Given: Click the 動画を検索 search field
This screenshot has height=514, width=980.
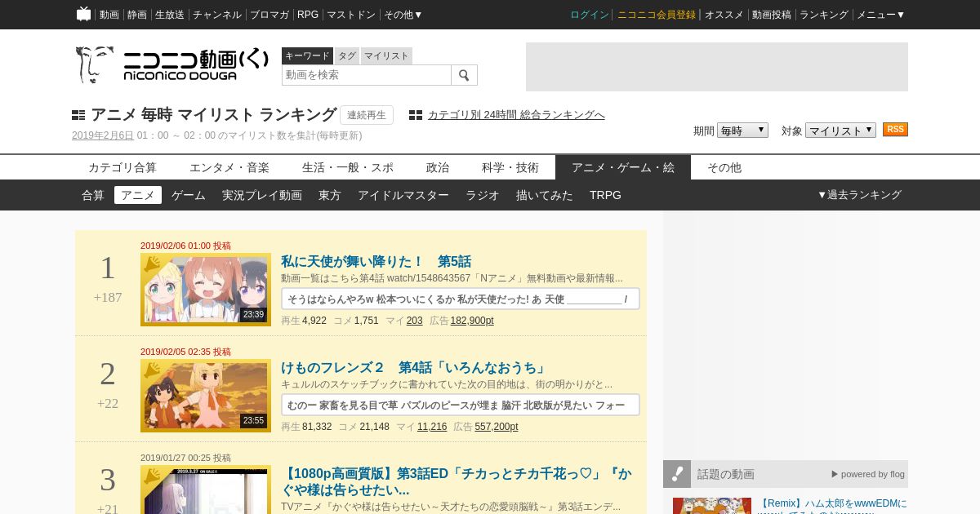Looking at the screenshot, I should coord(367,75).
